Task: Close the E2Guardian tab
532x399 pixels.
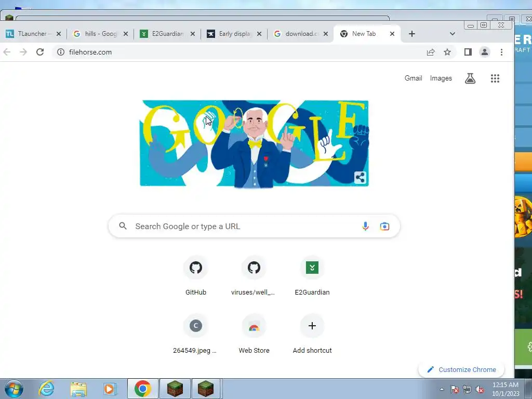Action: pos(192,34)
